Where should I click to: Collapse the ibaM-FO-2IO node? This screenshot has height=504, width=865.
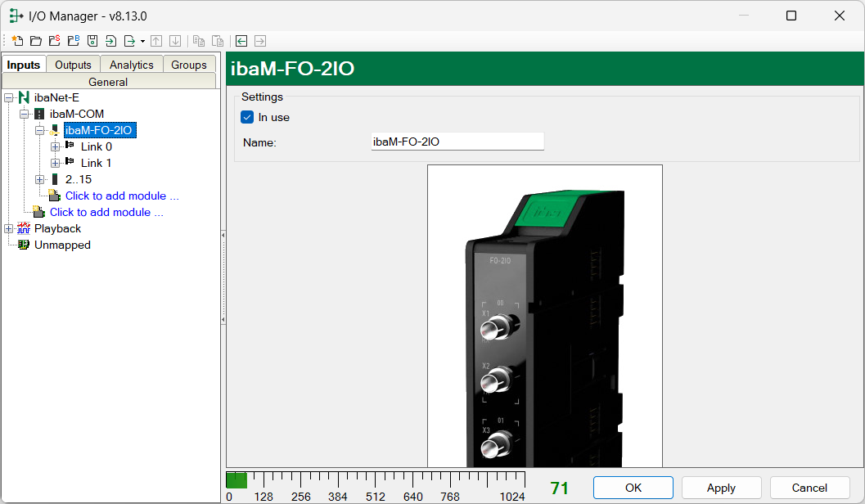[40, 131]
